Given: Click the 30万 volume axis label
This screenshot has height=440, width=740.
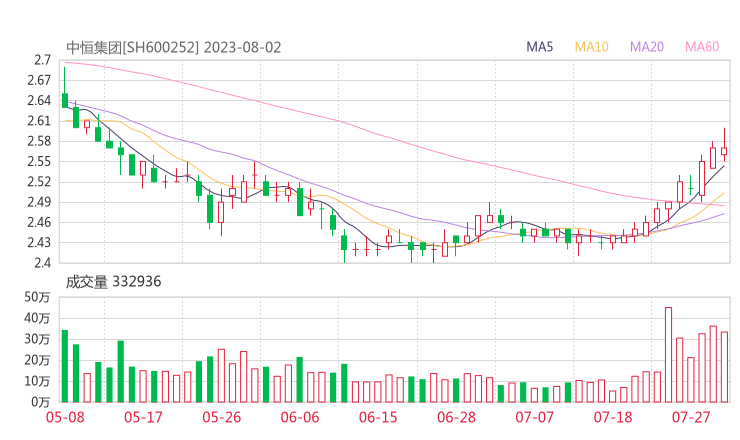Looking at the screenshot, I should [x=37, y=339].
